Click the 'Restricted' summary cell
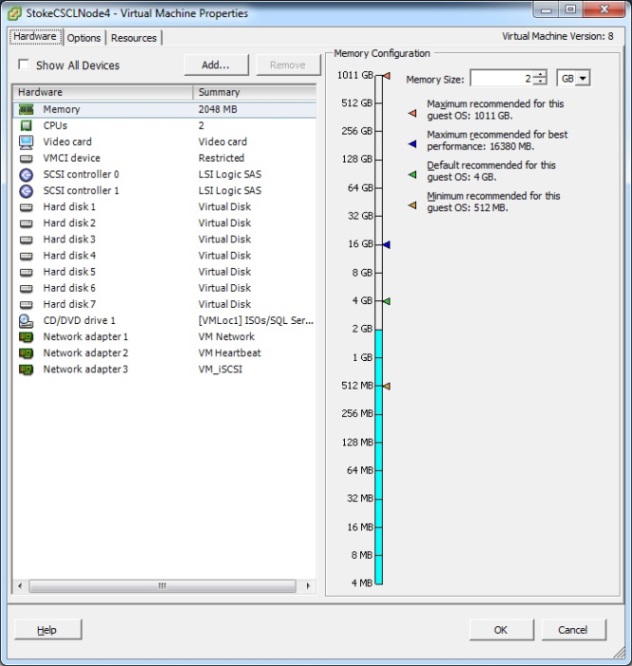This screenshot has height=666, width=632. click(221, 158)
